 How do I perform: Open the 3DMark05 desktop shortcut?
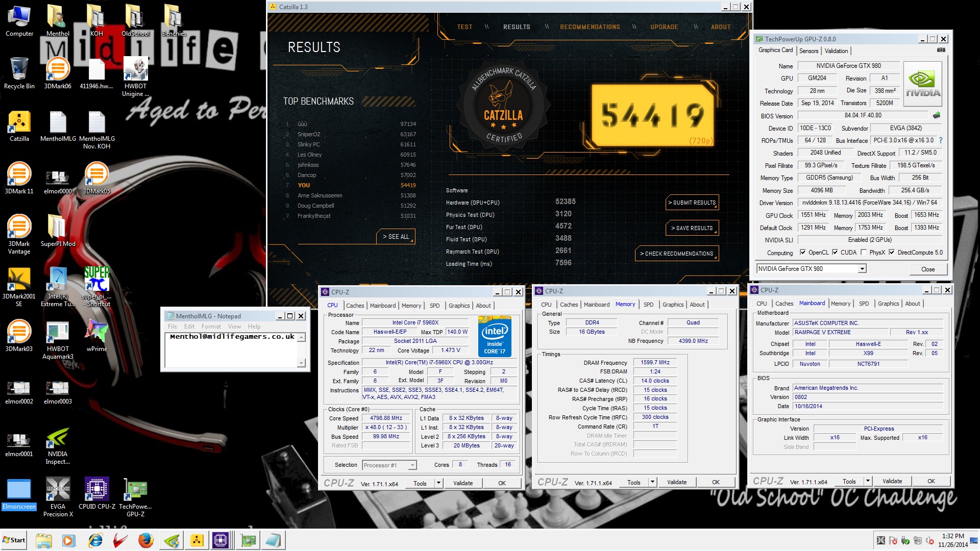96,179
